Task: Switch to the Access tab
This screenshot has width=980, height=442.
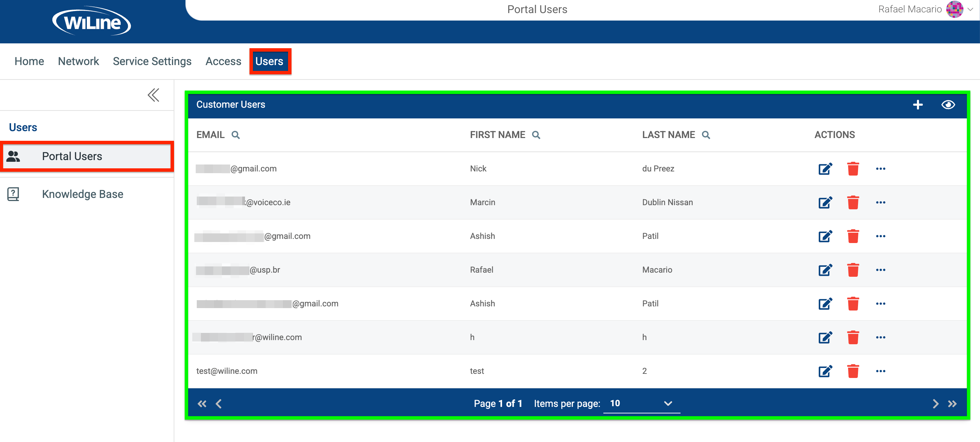Action: coord(223,61)
